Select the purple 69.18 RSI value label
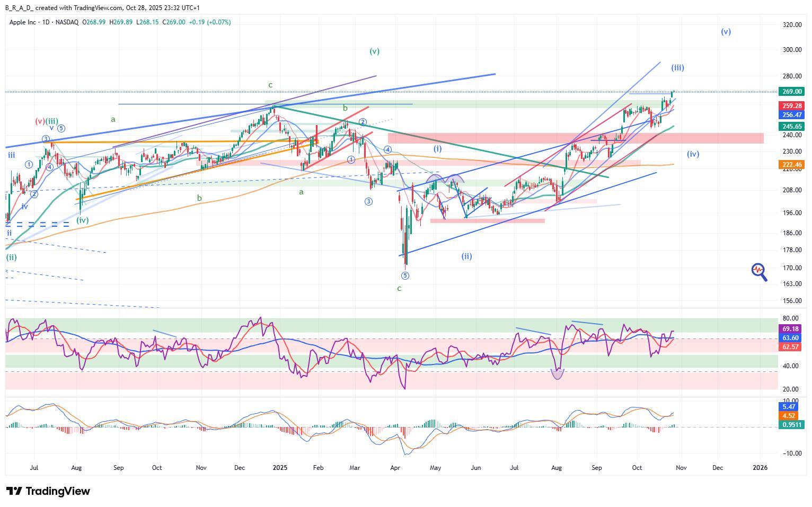This screenshot has width=812, height=507. click(x=790, y=329)
